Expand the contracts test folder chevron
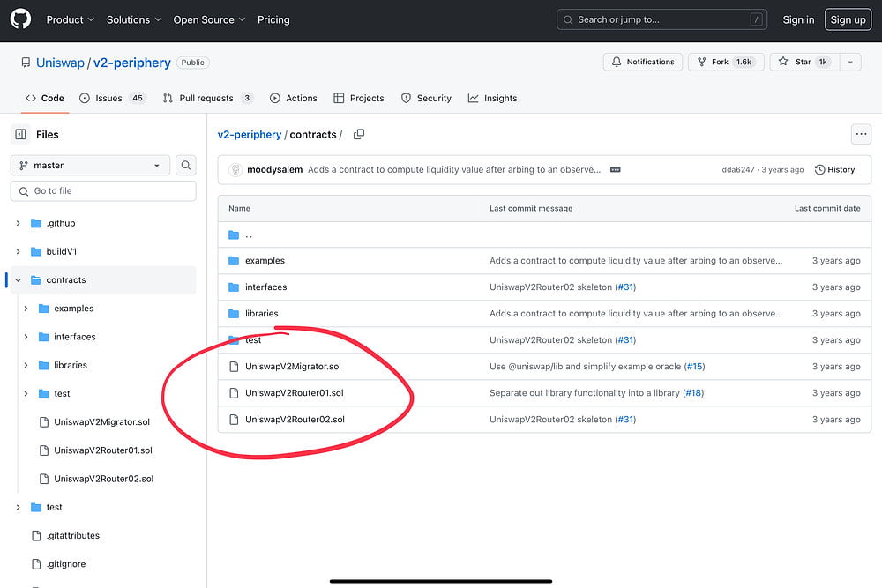Viewport: 882px width, 588px height. (26, 393)
